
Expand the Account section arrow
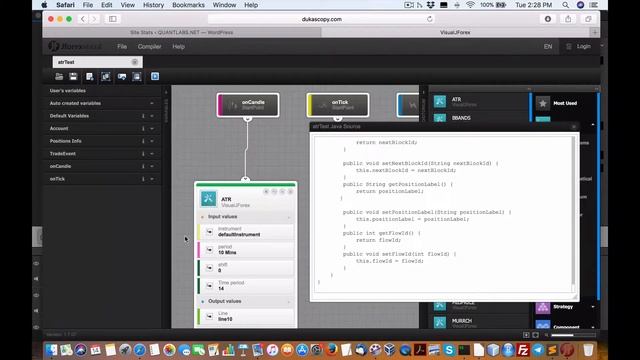tap(152, 129)
